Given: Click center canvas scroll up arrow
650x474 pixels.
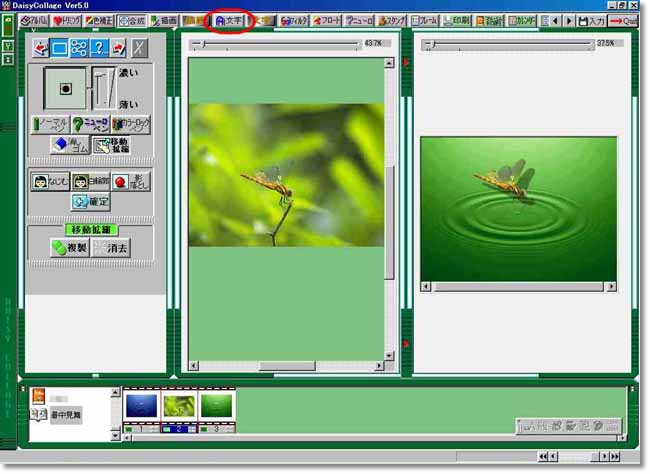Looking at the screenshot, I should (388, 63).
